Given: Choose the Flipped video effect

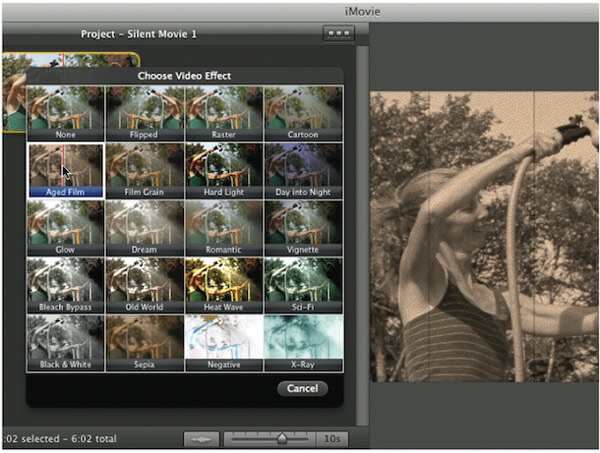Looking at the screenshot, I should (x=144, y=114).
